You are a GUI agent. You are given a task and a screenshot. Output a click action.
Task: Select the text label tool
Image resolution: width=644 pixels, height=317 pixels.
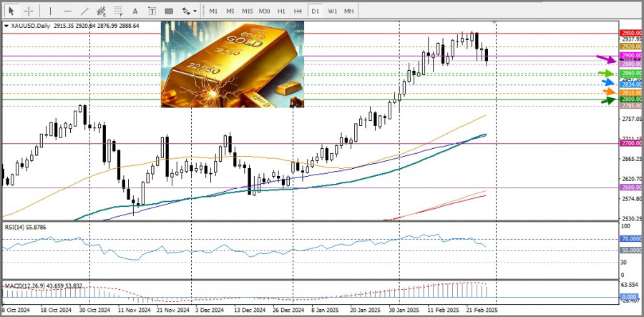pos(152,11)
